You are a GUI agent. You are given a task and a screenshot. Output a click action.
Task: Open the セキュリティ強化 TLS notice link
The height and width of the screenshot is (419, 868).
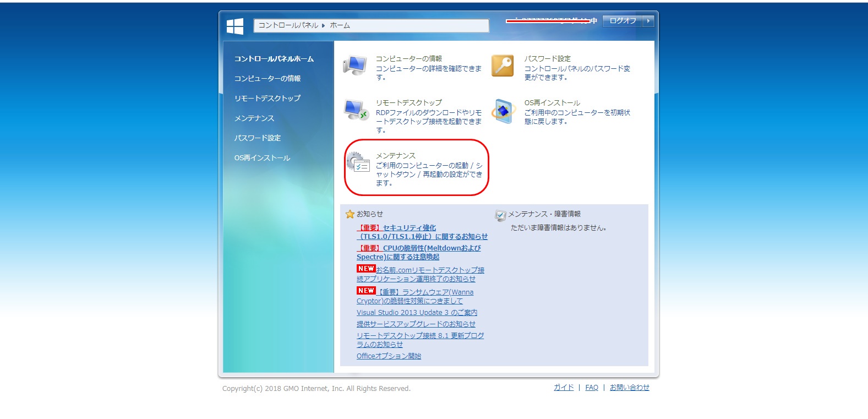[x=422, y=232]
